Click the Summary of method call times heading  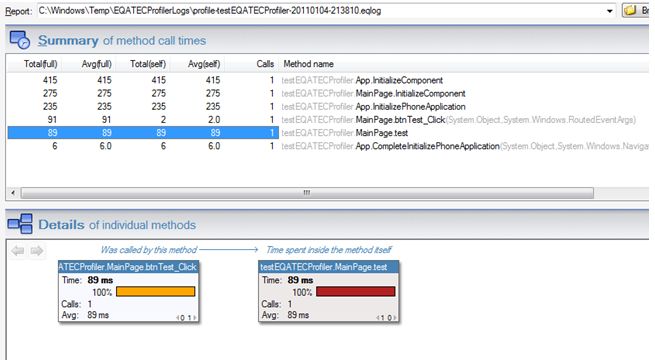(x=122, y=41)
